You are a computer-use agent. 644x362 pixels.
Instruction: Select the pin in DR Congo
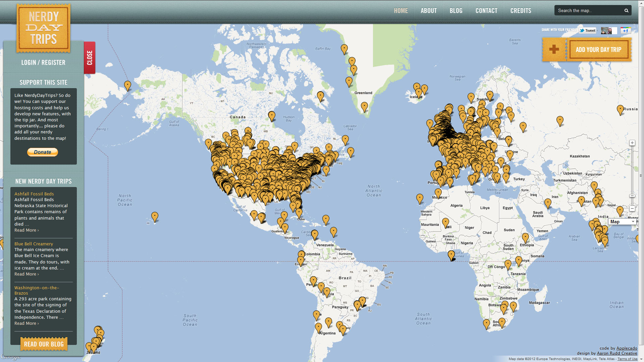point(508,265)
